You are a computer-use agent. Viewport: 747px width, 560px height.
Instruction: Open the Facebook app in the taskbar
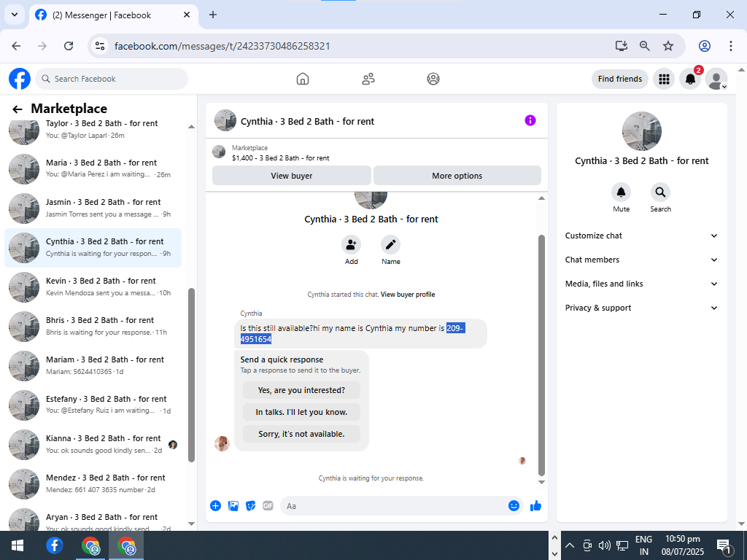pyautogui.click(x=54, y=545)
